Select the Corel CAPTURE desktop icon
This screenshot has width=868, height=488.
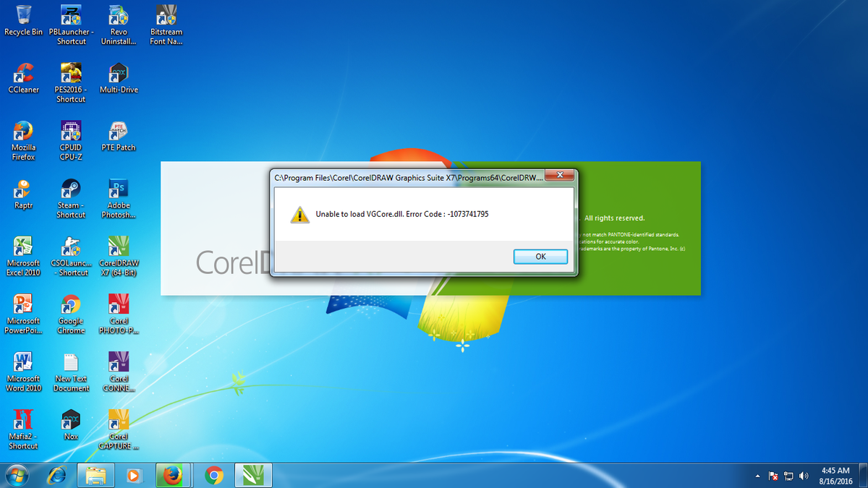coord(119,429)
